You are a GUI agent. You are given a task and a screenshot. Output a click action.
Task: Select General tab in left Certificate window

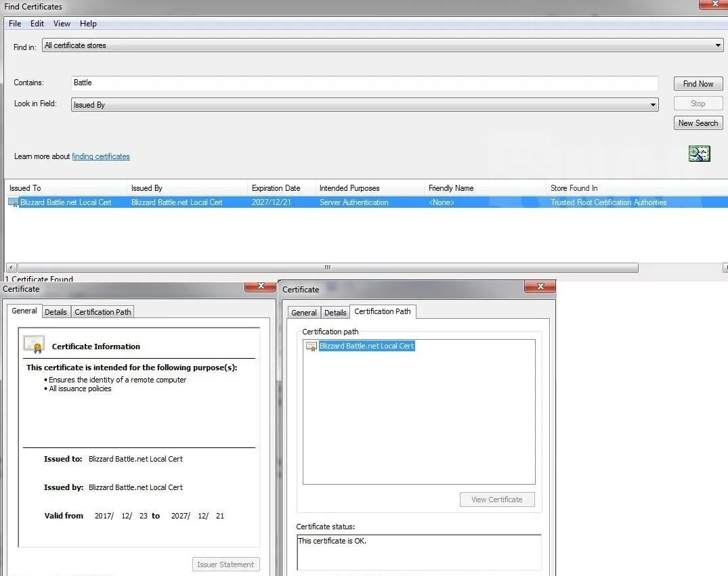tap(24, 311)
